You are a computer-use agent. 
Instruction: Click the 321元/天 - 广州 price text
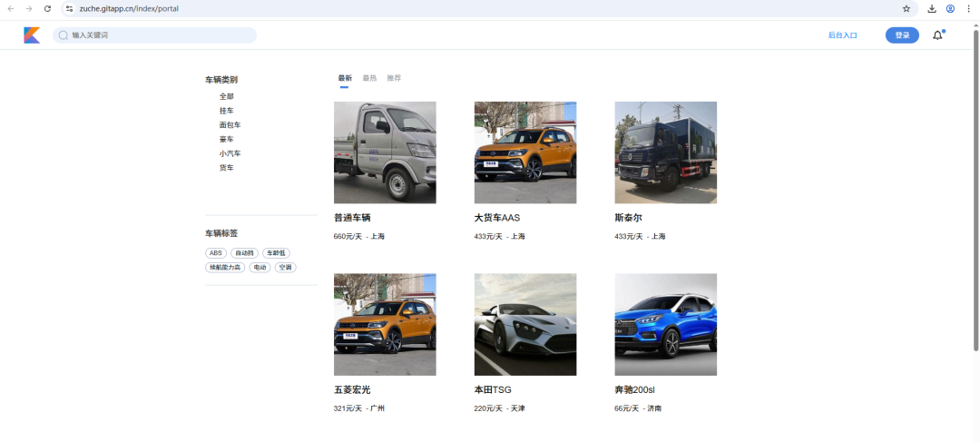(x=359, y=408)
